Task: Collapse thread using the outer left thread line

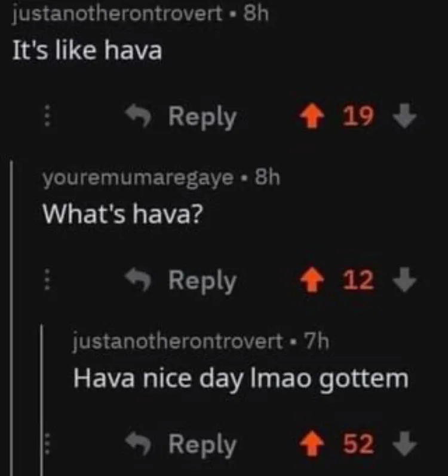Action: coord(11,318)
